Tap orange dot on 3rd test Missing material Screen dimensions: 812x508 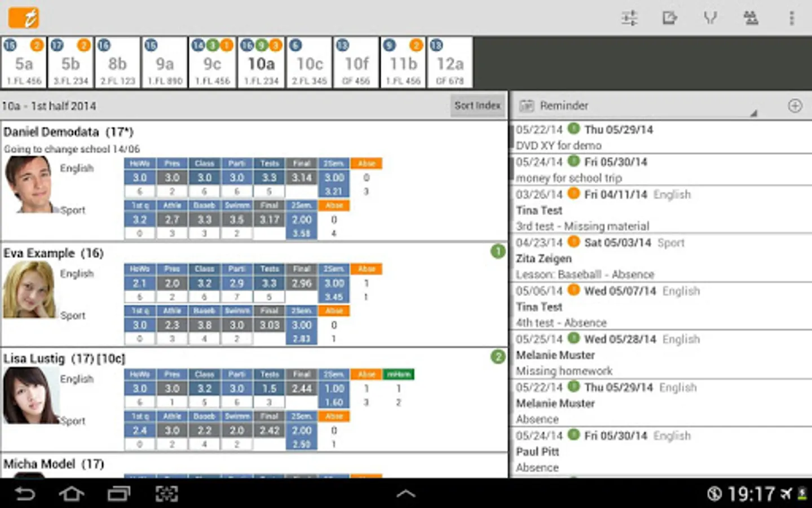click(573, 194)
